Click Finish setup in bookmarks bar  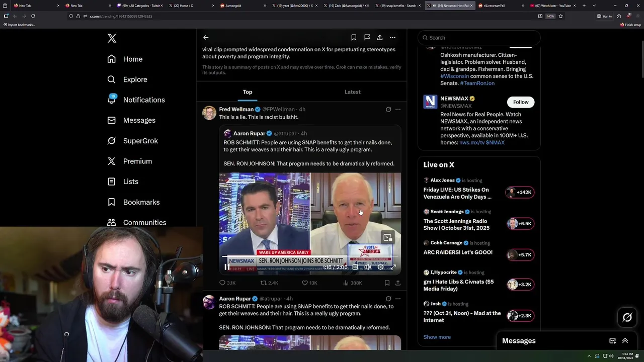point(631,25)
